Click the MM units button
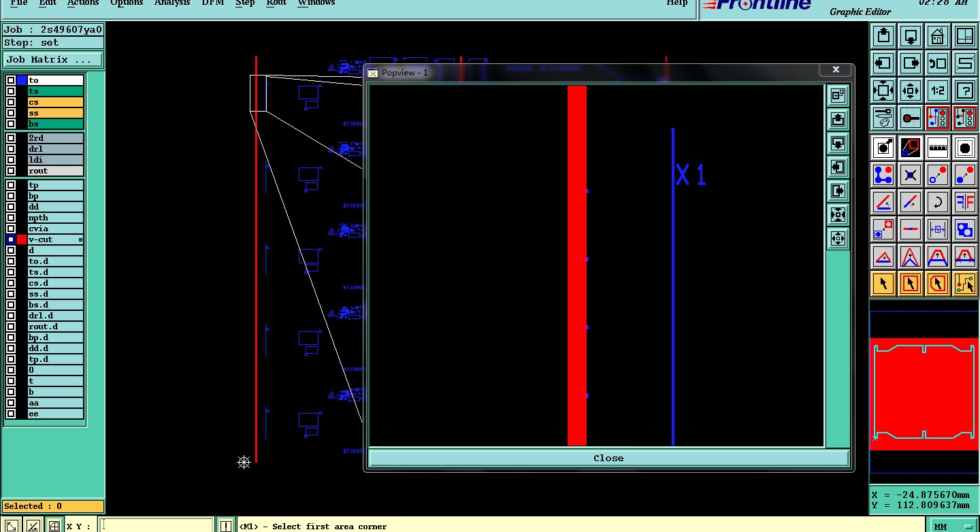Image resolution: width=980 pixels, height=532 pixels. pyautogui.click(x=953, y=526)
